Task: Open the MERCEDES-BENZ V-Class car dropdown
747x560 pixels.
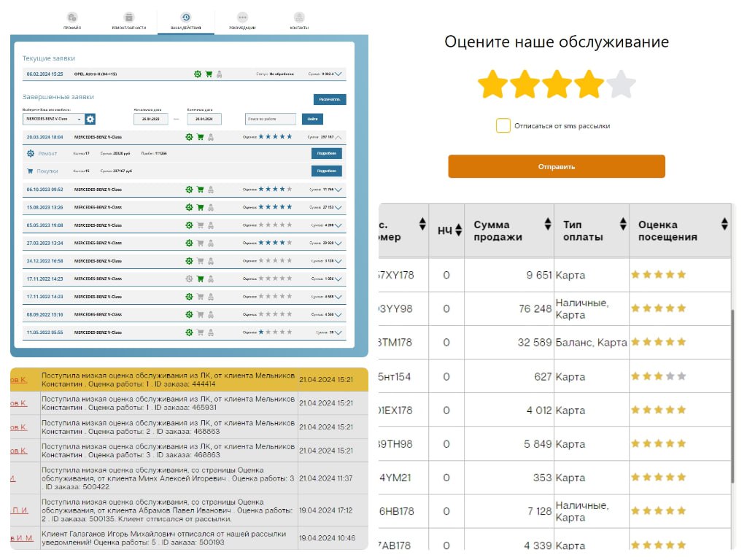Action: (53, 119)
